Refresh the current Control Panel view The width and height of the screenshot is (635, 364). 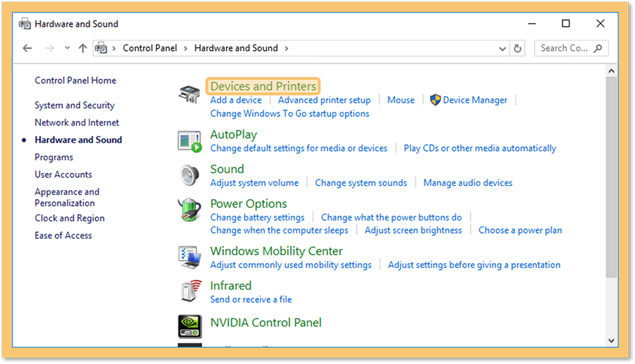click(517, 49)
